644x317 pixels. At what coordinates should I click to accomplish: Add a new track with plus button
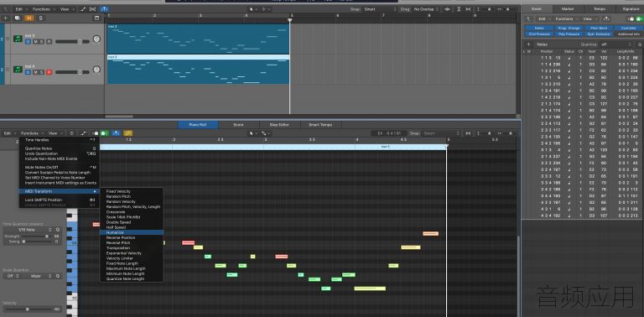click(x=5, y=18)
